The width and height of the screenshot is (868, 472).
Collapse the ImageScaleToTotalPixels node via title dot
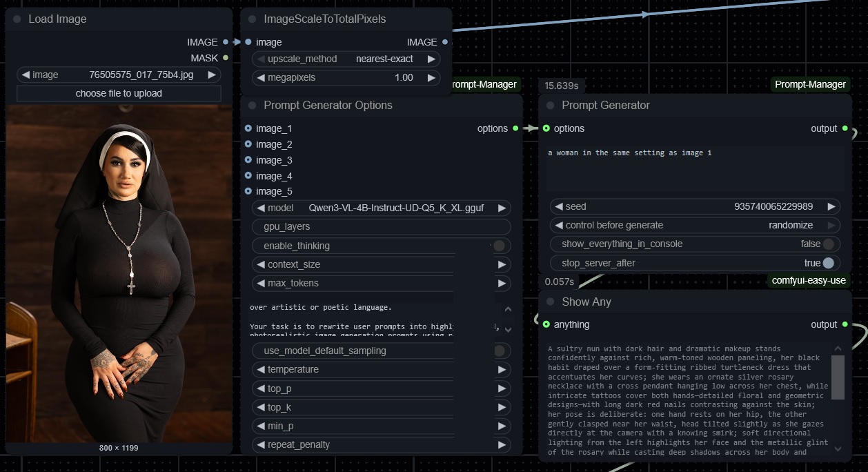tap(253, 19)
